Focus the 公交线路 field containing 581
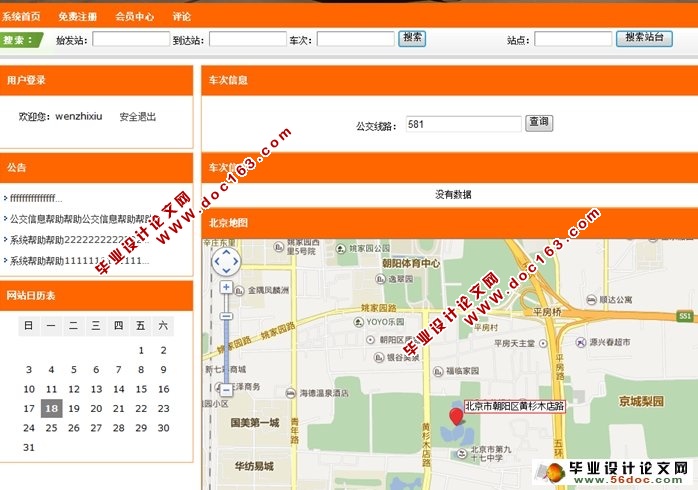The width and height of the screenshot is (698, 490). point(463,124)
